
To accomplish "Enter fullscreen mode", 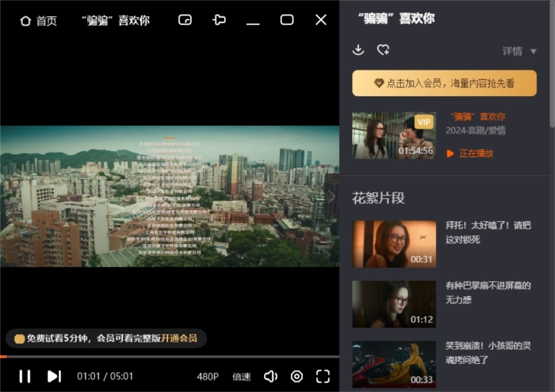I will [323, 376].
